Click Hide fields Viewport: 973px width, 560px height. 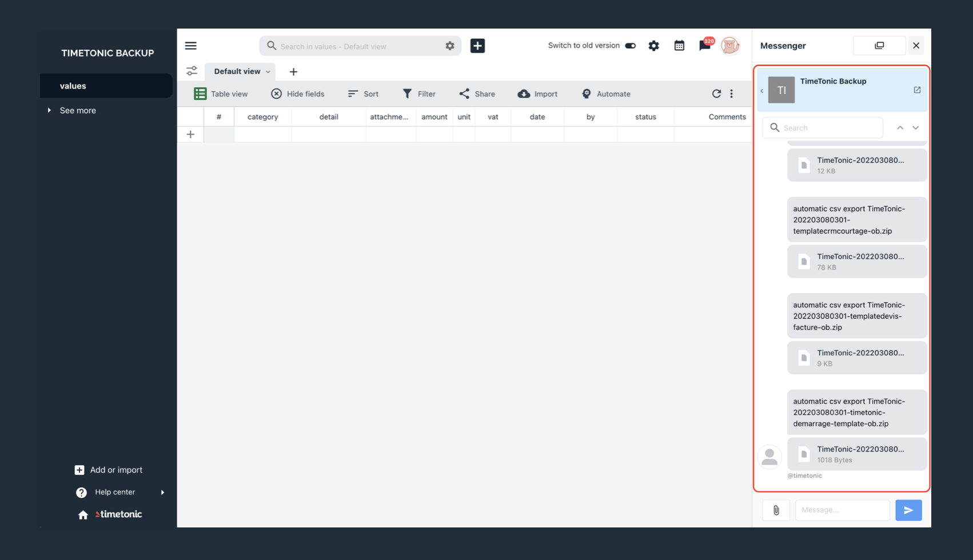click(297, 94)
